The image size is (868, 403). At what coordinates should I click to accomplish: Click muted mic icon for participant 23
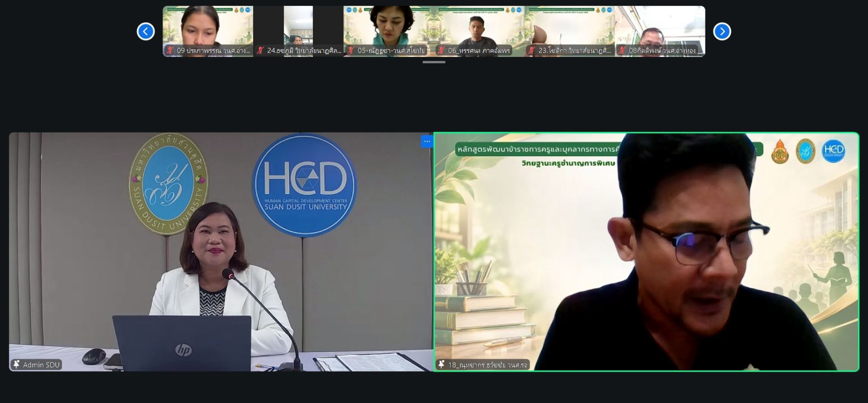(531, 50)
